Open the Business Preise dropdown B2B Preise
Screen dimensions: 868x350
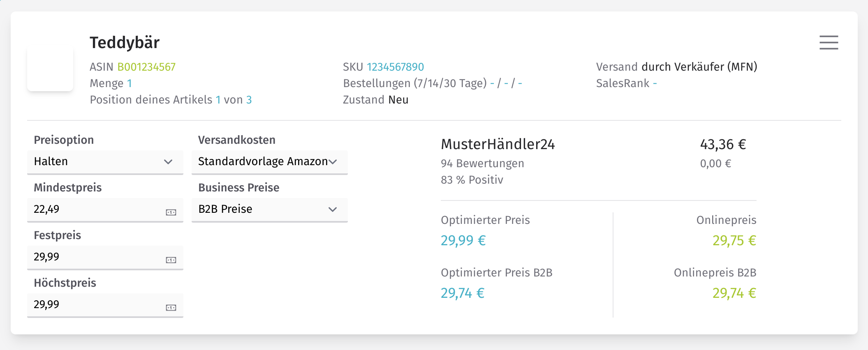[270, 210]
